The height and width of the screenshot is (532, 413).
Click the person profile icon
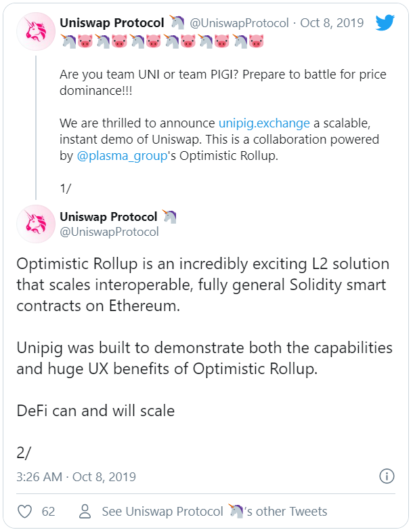85,512
